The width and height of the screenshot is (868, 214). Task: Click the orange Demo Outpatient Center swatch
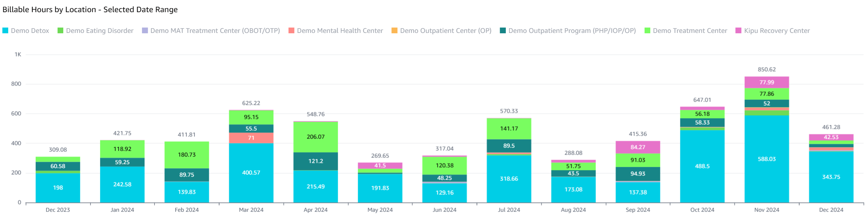(394, 31)
